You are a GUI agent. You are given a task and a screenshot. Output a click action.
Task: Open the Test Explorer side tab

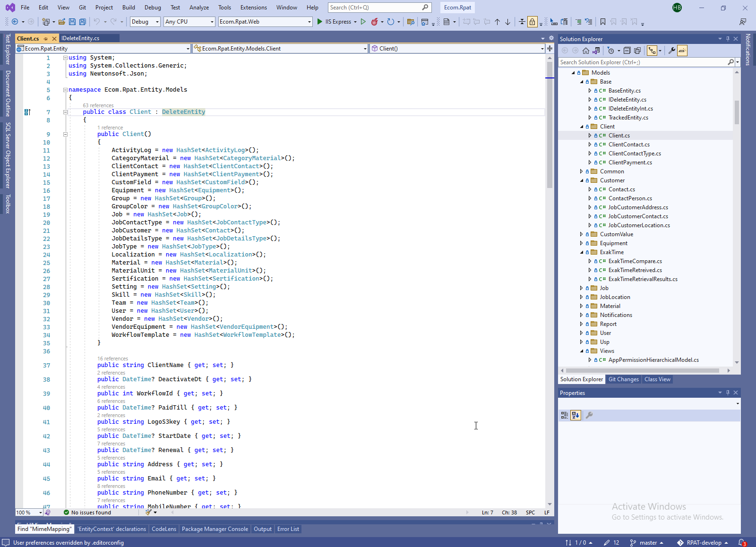(8, 49)
